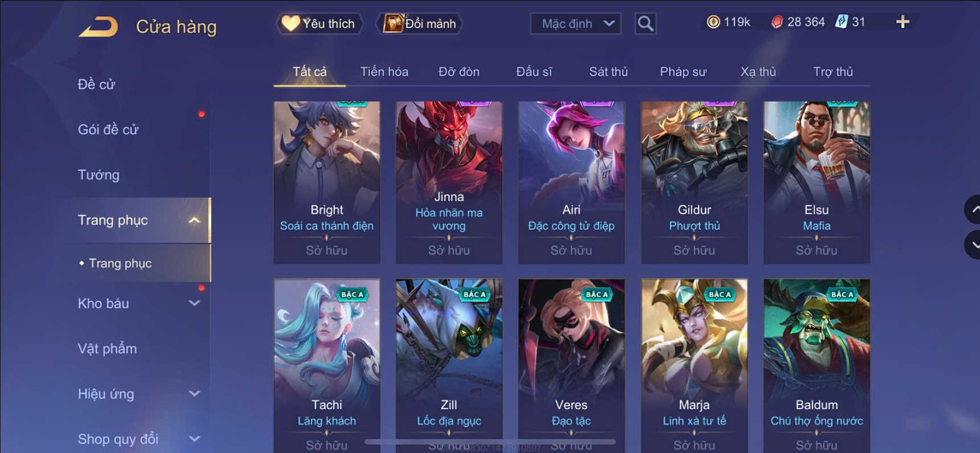This screenshot has height=453, width=980.
Task: Select the Zill Lốc địa ngục skin card
Action: coord(449,365)
